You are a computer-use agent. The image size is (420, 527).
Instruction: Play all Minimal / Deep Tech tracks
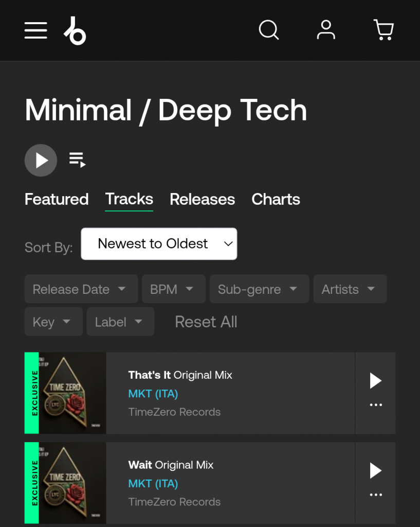pyautogui.click(x=41, y=161)
